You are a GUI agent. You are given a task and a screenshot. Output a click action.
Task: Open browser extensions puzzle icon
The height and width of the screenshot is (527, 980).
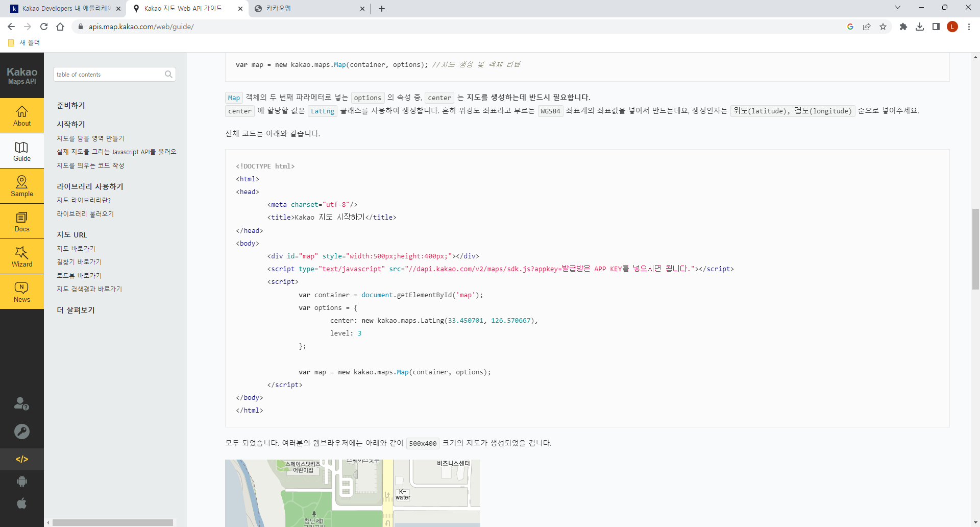[x=903, y=27]
